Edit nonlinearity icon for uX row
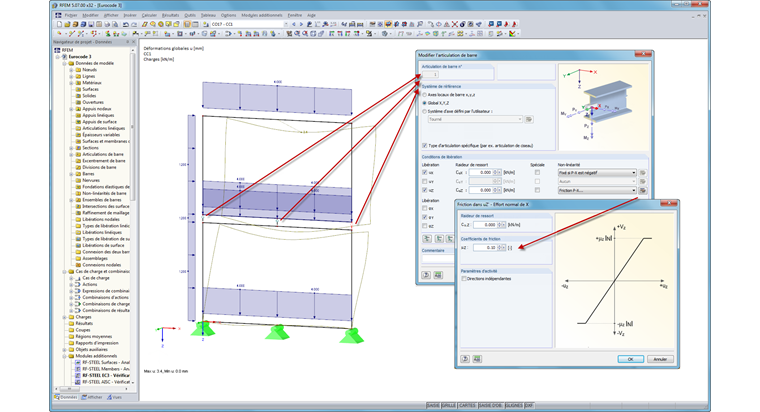This screenshot has height=412, width=760. coord(643,173)
